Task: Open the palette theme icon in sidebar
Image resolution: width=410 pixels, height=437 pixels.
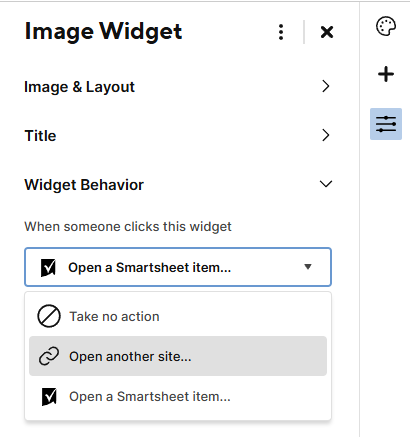Action: tap(386, 26)
